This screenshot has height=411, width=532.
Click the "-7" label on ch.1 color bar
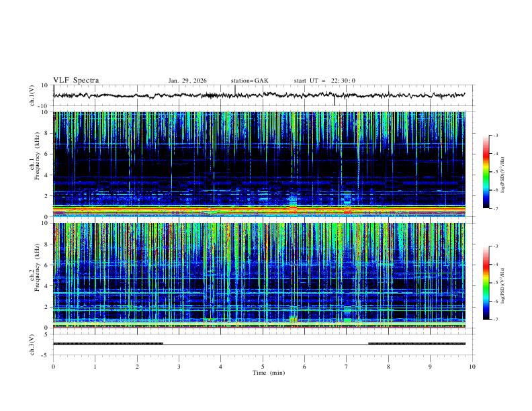pyautogui.click(x=496, y=208)
